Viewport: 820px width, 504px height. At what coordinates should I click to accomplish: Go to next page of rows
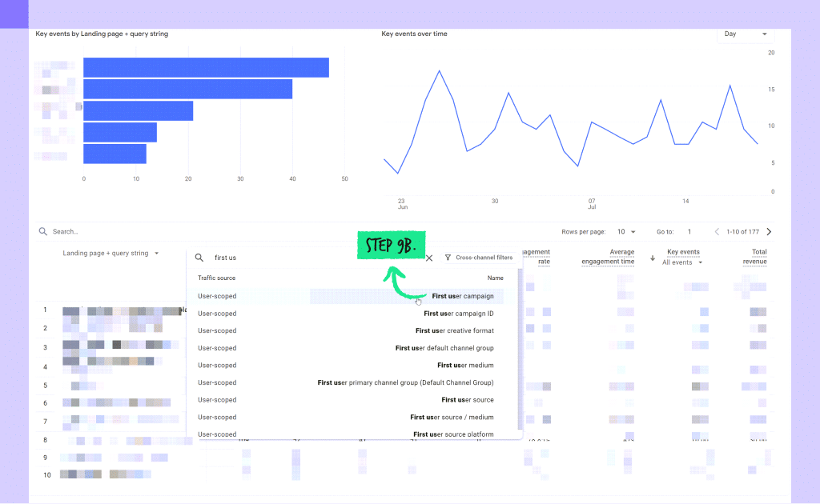click(769, 231)
